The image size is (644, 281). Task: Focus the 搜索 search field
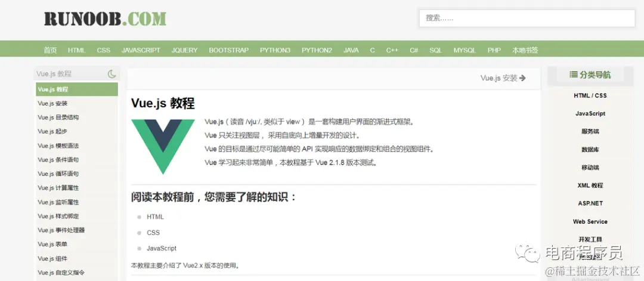coord(527,18)
